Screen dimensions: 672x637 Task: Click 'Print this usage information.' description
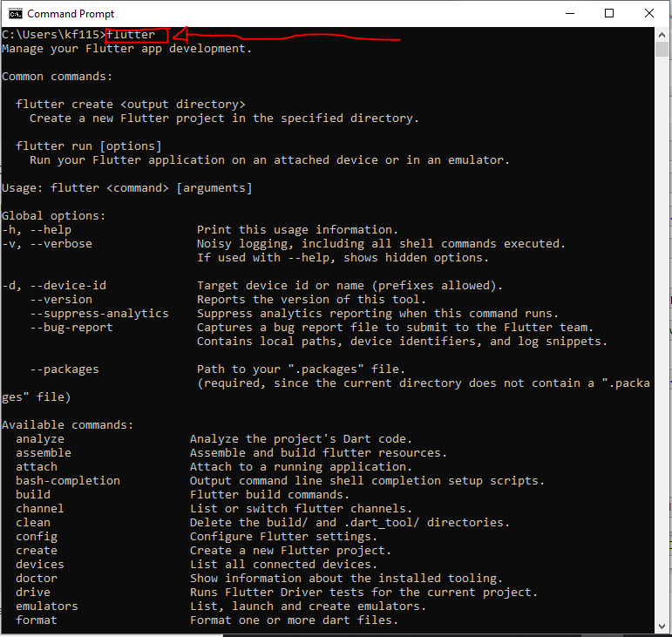(x=297, y=230)
